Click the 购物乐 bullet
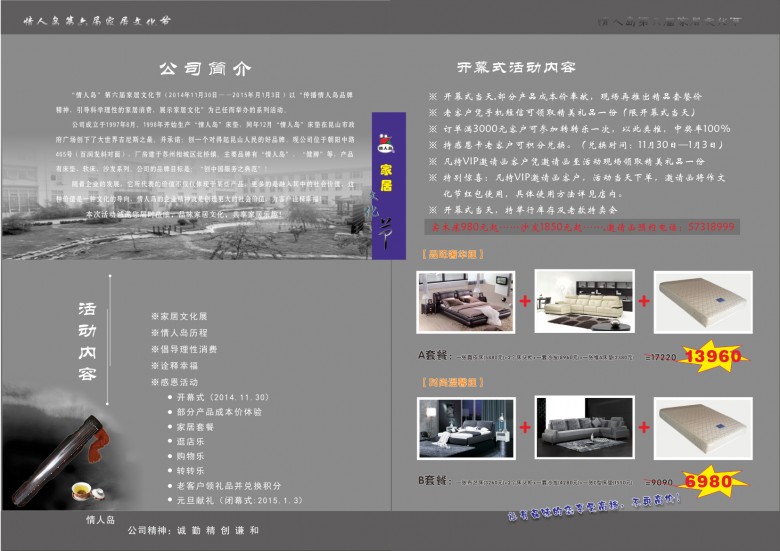The height and width of the screenshot is (551, 780). (x=186, y=456)
